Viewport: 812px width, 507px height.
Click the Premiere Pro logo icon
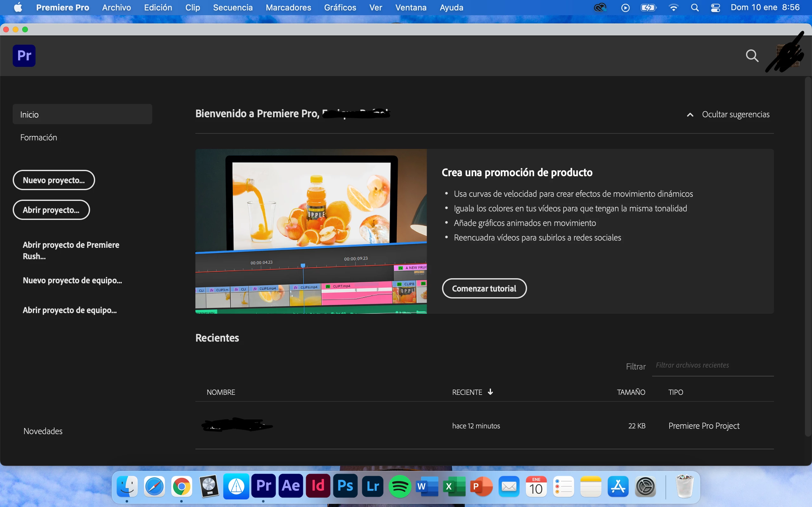[24, 56]
